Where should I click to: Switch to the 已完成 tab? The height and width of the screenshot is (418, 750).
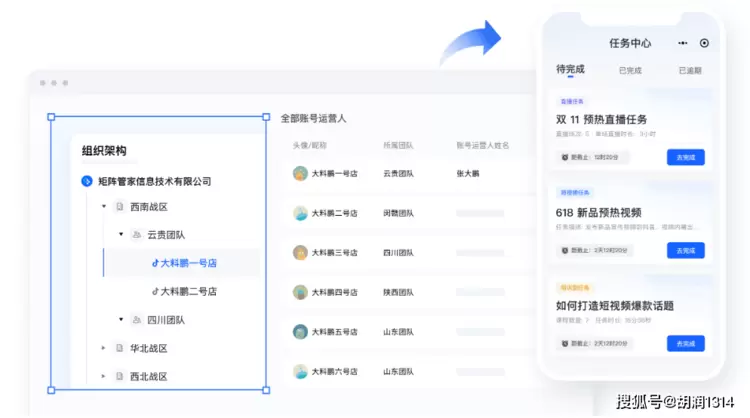tap(630, 71)
